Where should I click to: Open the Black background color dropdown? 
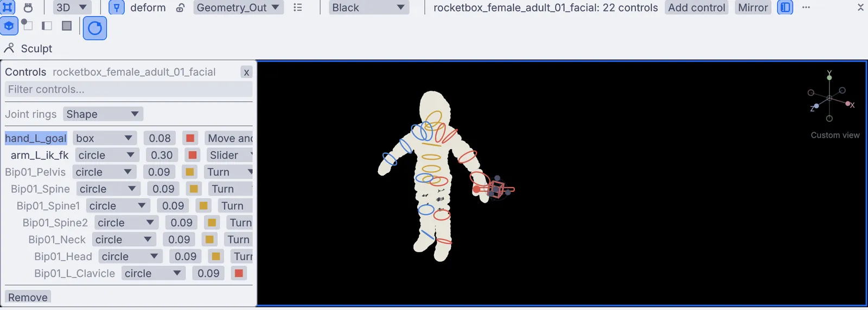click(x=369, y=8)
